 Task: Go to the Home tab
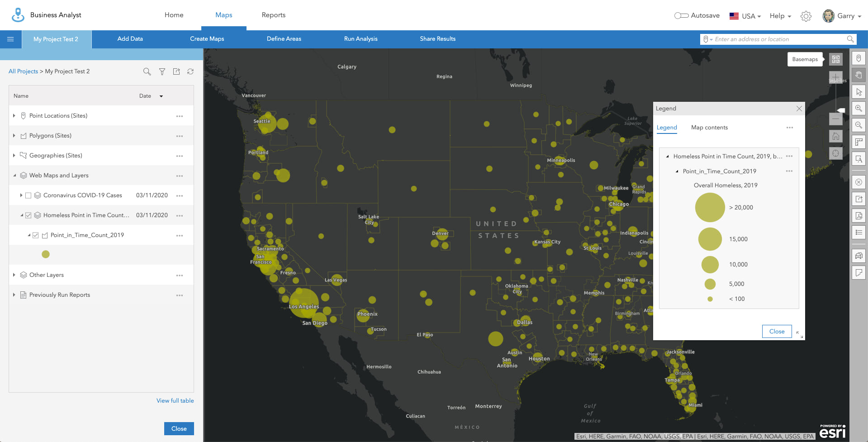click(x=174, y=15)
